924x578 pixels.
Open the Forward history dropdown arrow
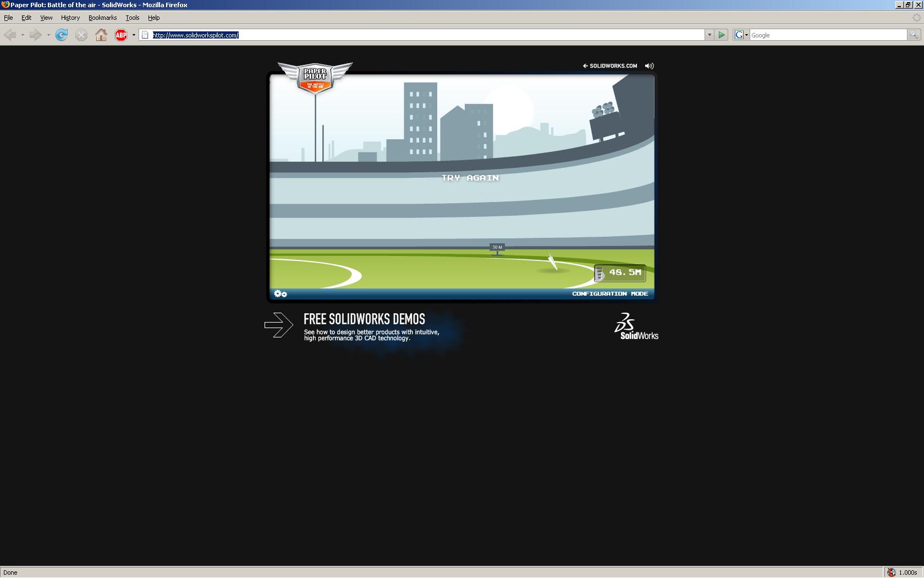point(48,35)
